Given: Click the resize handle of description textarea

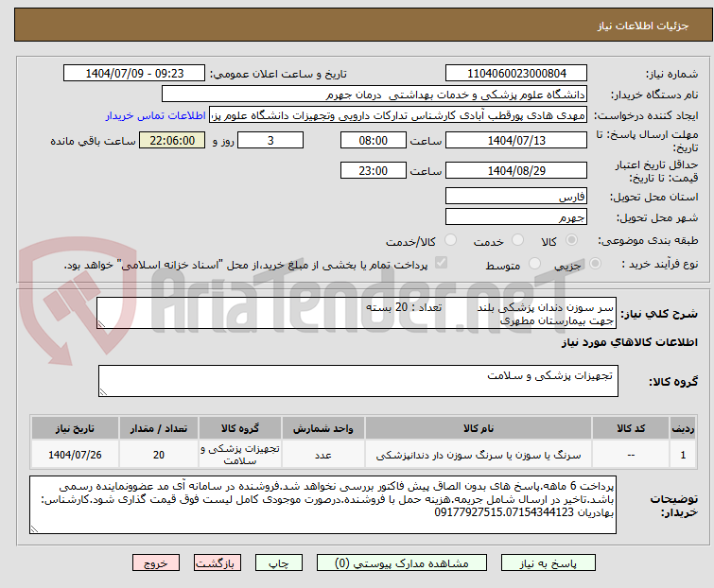Looking at the screenshot, I should (x=101, y=324).
